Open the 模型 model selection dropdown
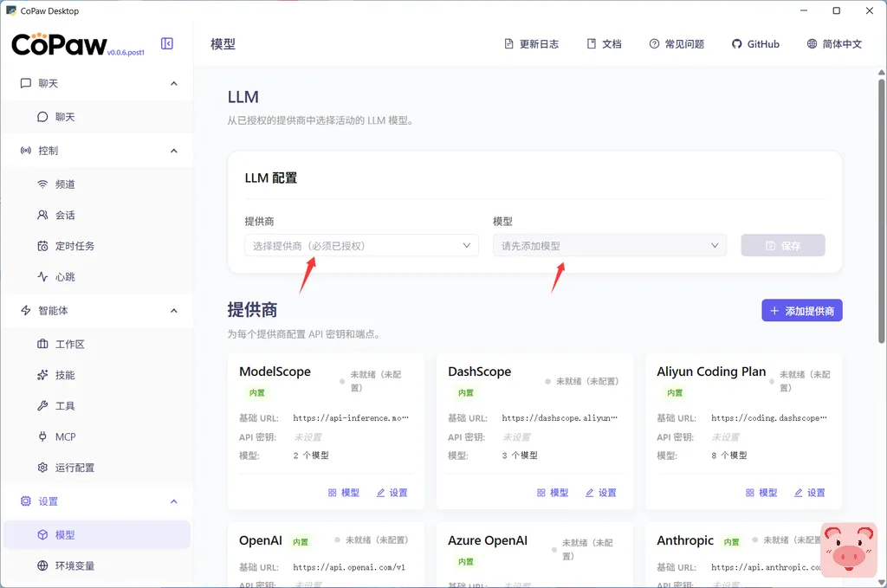This screenshot has height=588, width=887. pos(609,245)
